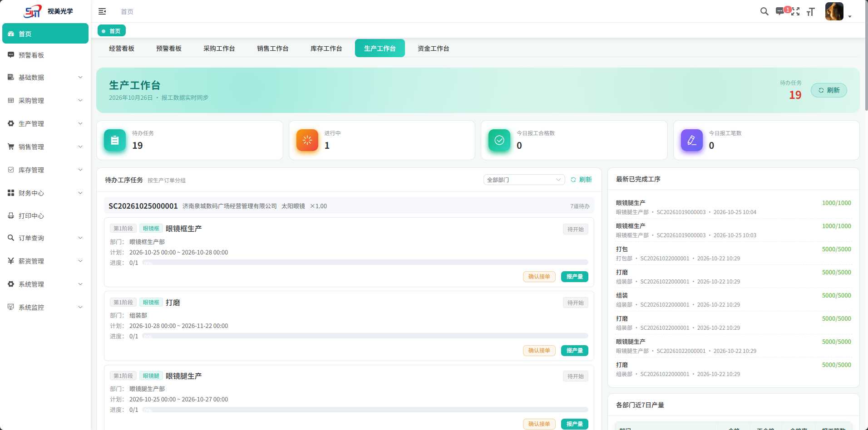Open 预警看板 in the sidebar

[x=45, y=55]
